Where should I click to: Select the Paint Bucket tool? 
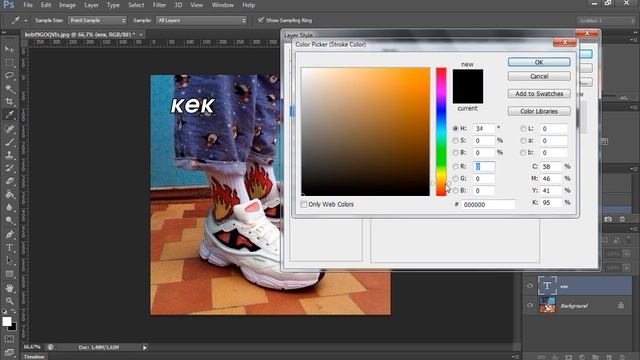coord(9,194)
